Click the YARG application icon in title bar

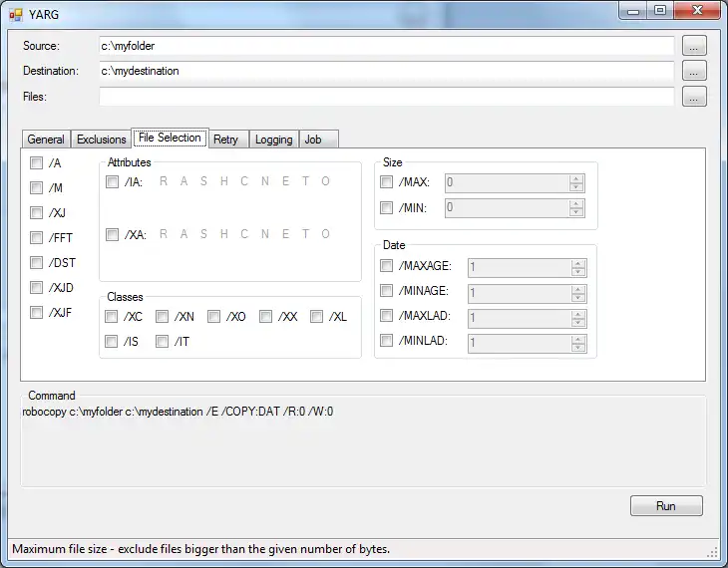click(x=16, y=15)
